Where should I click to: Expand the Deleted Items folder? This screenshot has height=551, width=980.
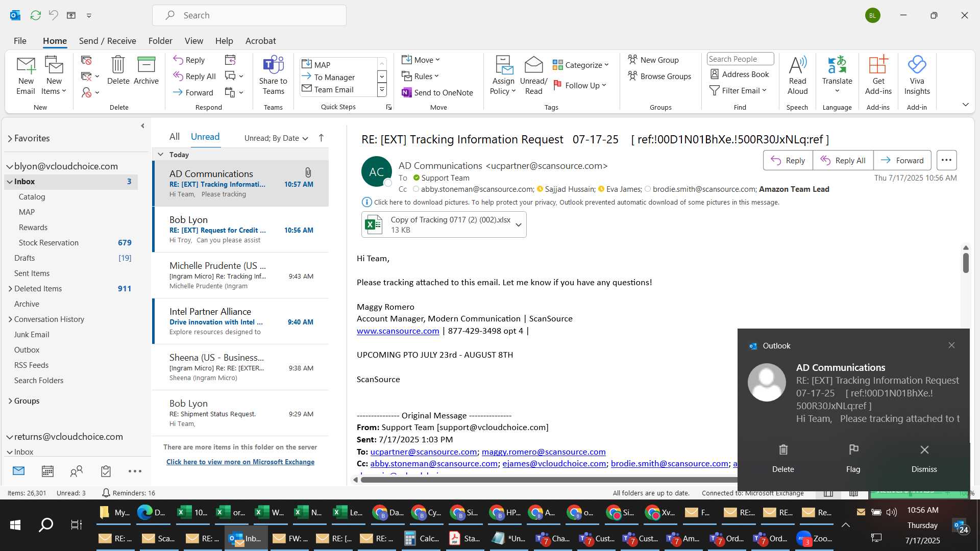click(x=10, y=289)
